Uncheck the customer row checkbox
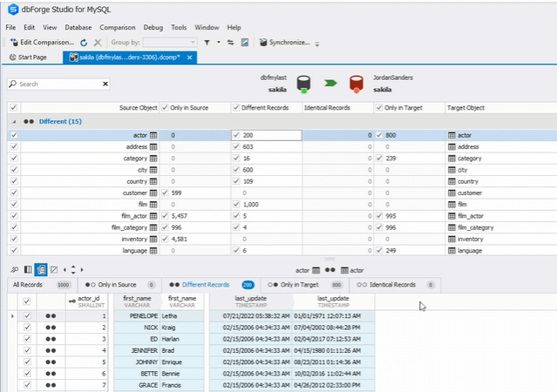This screenshot has width=557, height=392. pyautogui.click(x=14, y=193)
